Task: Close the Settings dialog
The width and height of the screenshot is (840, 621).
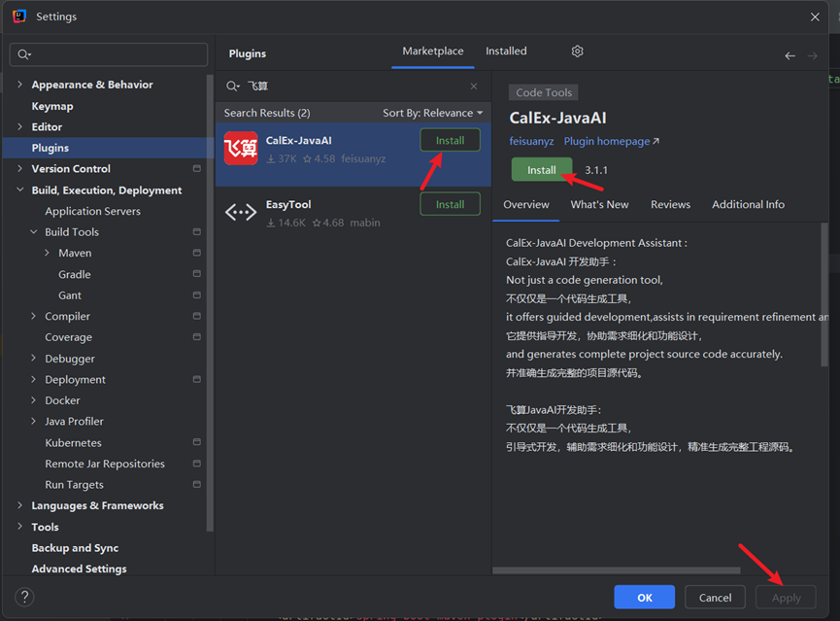Action: (815, 17)
